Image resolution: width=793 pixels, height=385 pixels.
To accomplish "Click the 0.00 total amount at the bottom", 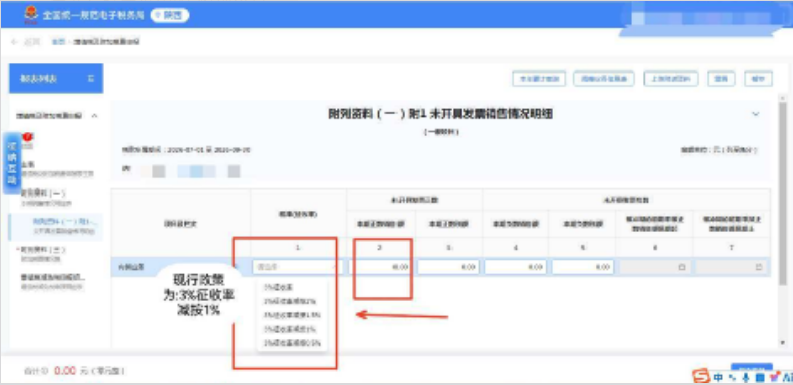I will coord(65,370).
